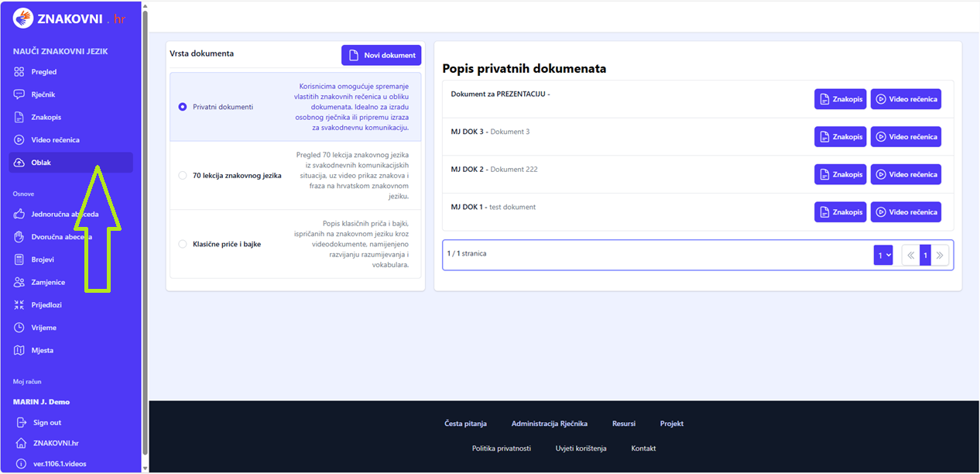Open Znakopis for MJ DOK 3

[840, 137]
